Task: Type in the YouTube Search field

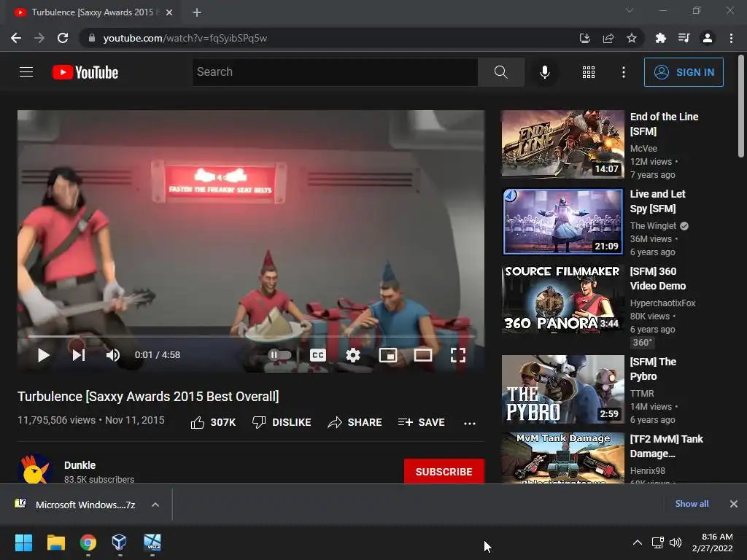Action: tap(335, 72)
